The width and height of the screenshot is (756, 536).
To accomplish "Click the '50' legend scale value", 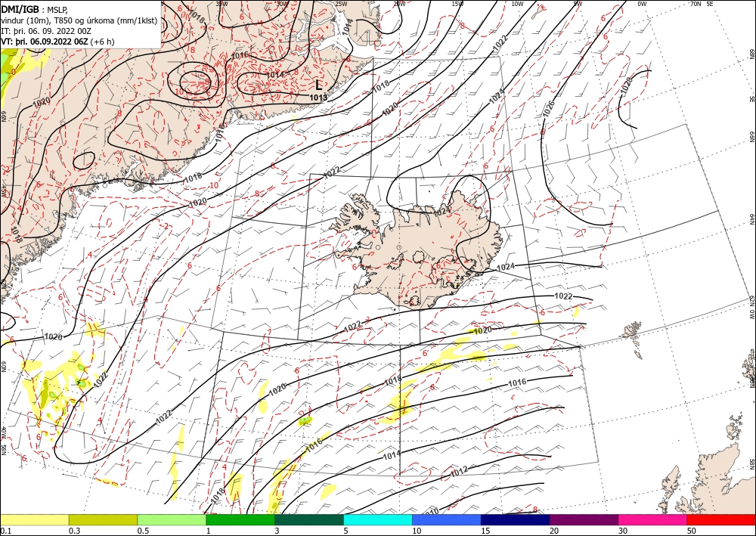I will tap(692, 531).
